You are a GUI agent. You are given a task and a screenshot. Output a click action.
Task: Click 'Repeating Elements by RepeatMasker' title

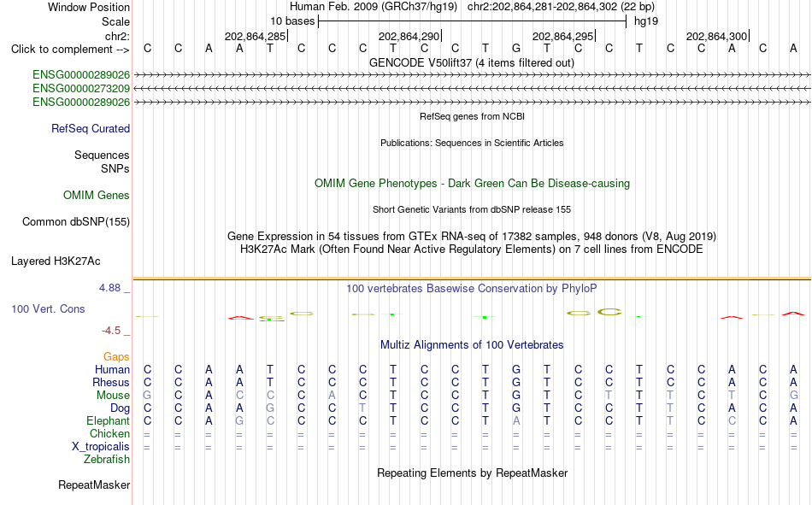tap(472, 473)
